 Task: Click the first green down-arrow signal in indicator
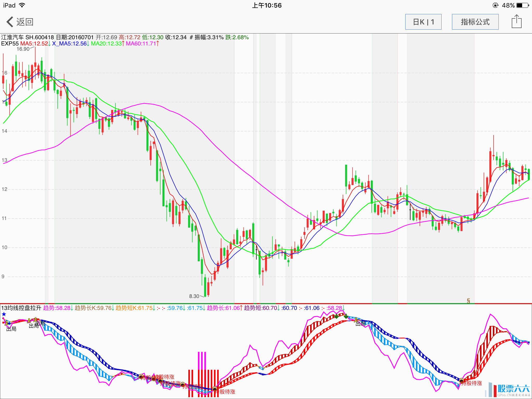[336, 316]
